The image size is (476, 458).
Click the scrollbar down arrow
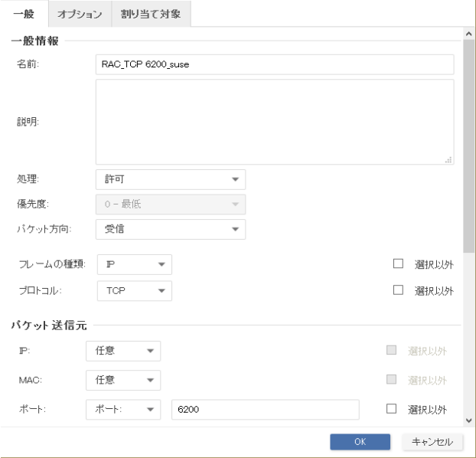click(x=469, y=420)
